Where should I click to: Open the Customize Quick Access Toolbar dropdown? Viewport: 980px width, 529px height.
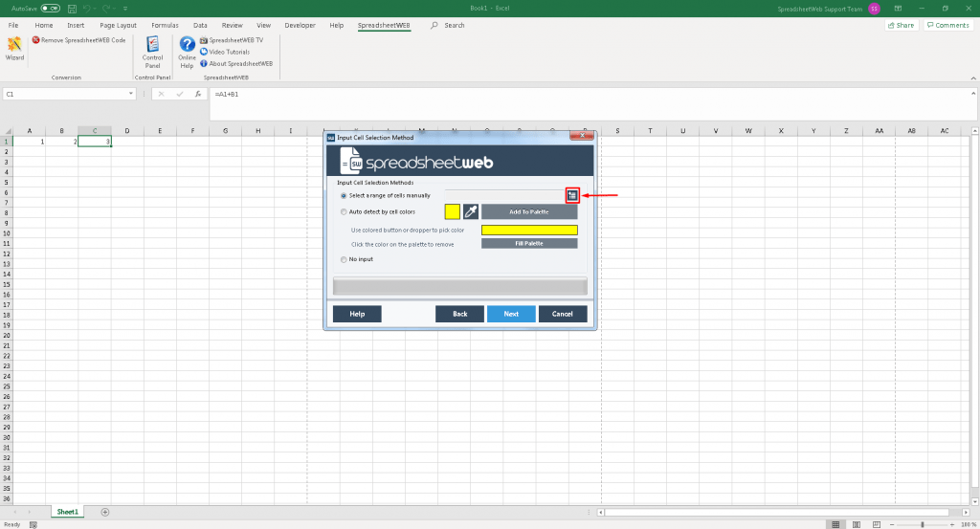tap(125, 9)
